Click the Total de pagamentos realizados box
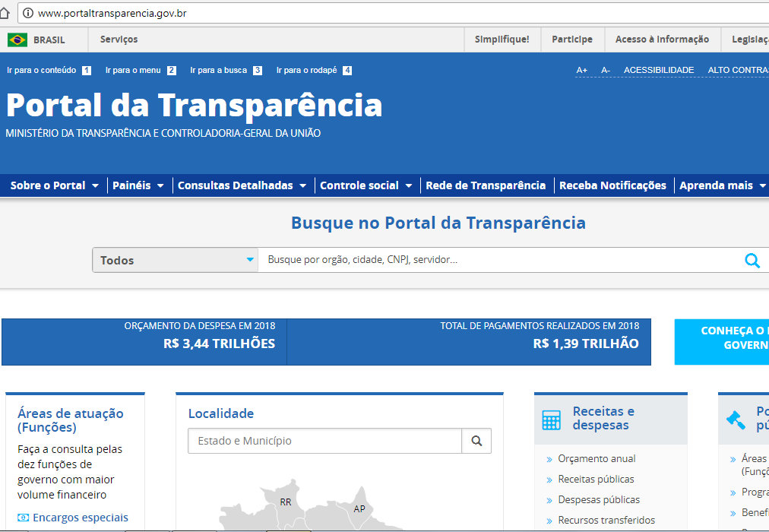Screen dimensions: 769x532 click(x=469, y=342)
